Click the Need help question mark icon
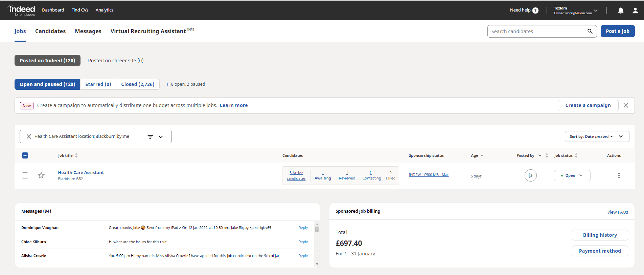This screenshot has width=644, height=275. pos(535,10)
